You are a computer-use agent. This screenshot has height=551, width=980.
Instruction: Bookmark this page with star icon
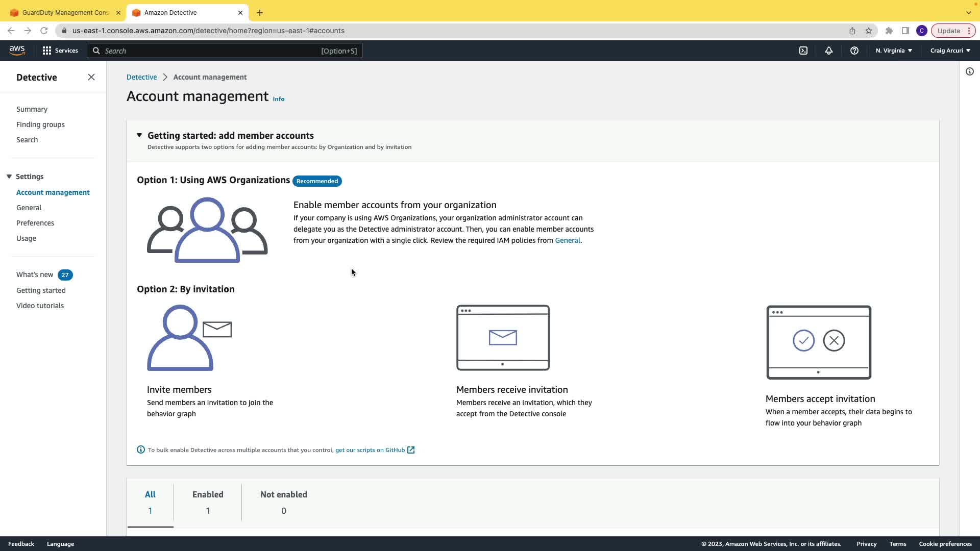(x=869, y=31)
